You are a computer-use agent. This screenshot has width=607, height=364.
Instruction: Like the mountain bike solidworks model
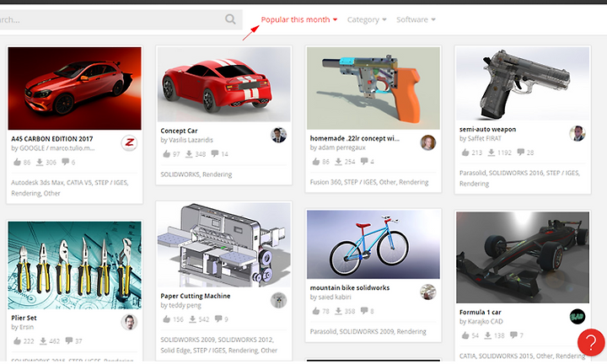tap(316, 311)
